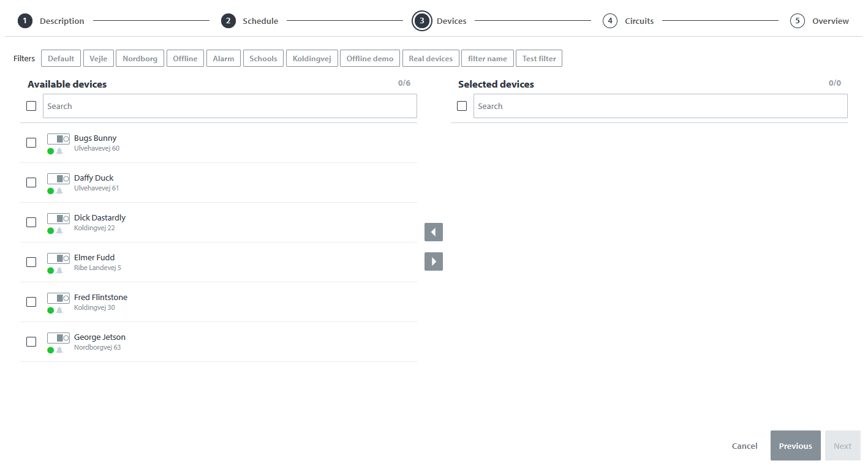Check the checkbox next to Bugs Bunny
The width and height of the screenshot is (868, 466).
(31, 142)
